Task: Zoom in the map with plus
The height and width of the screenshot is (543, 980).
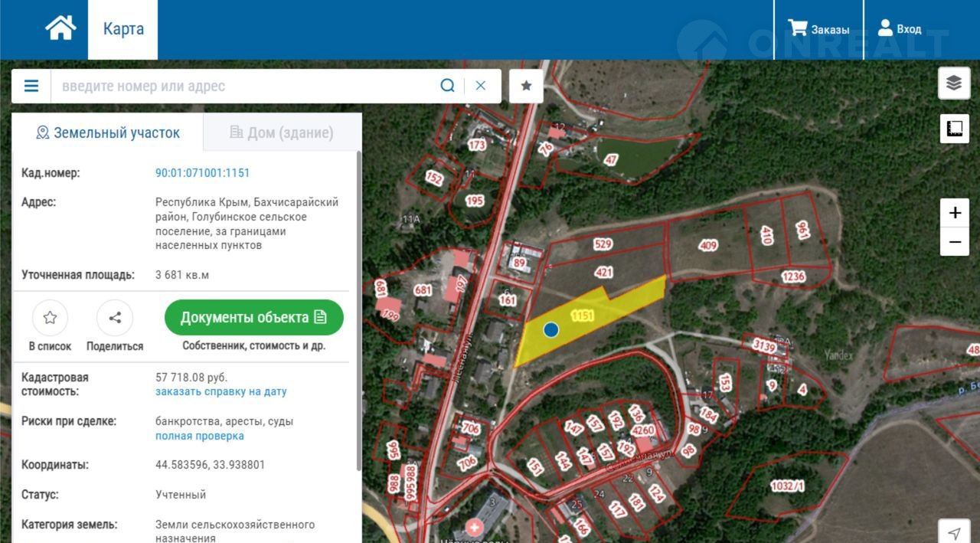Action: point(955,213)
